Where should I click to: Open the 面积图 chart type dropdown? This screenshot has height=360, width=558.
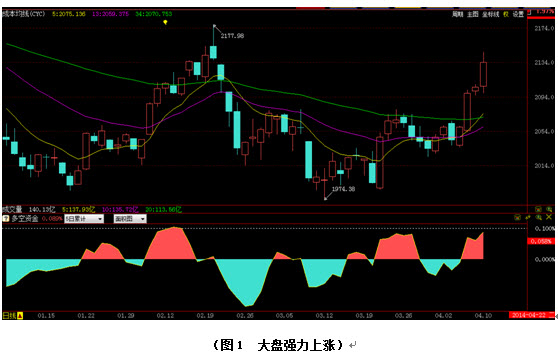point(130,219)
